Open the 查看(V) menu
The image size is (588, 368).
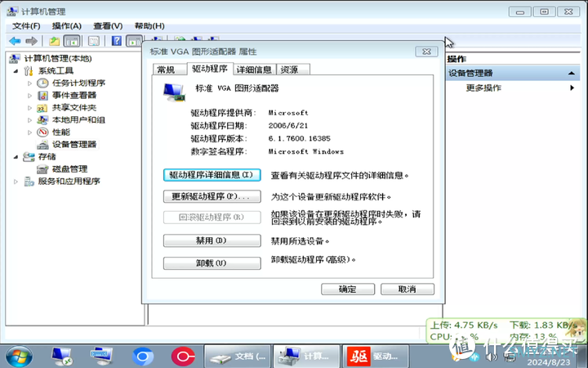(108, 26)
